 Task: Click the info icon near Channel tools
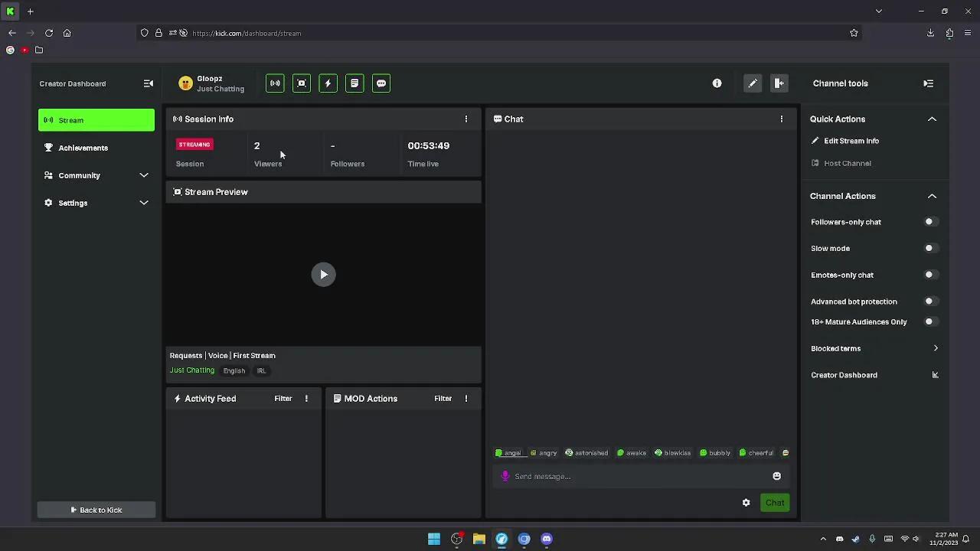pos(717,83)
